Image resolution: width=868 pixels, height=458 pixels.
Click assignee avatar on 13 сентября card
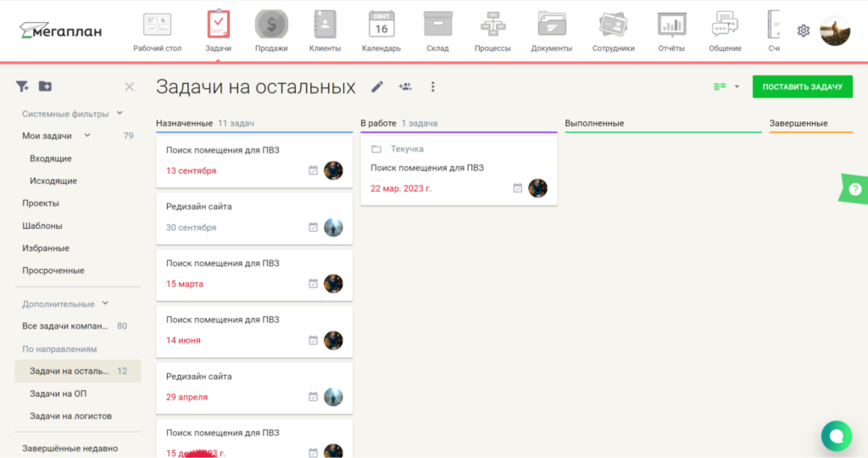(333, 170)
